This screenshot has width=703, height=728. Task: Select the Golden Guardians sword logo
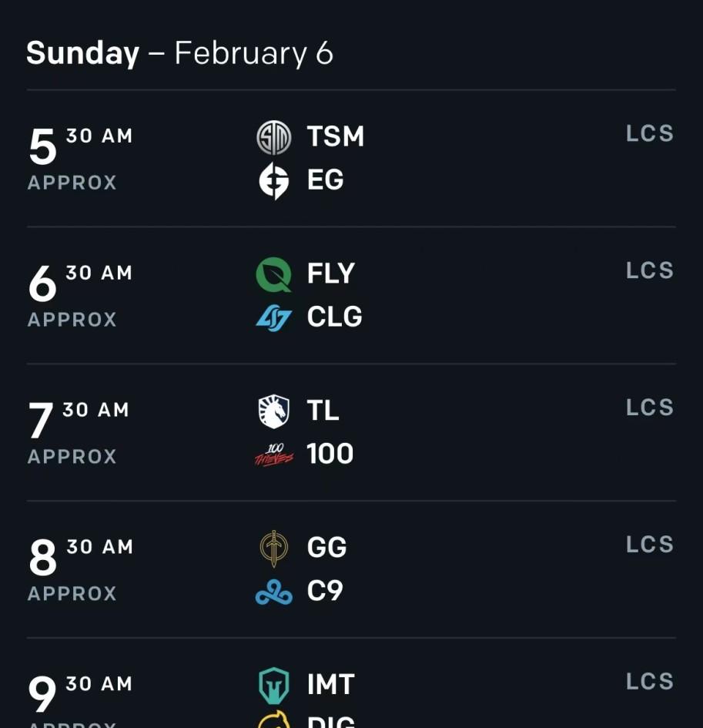[x=274, y=549]
